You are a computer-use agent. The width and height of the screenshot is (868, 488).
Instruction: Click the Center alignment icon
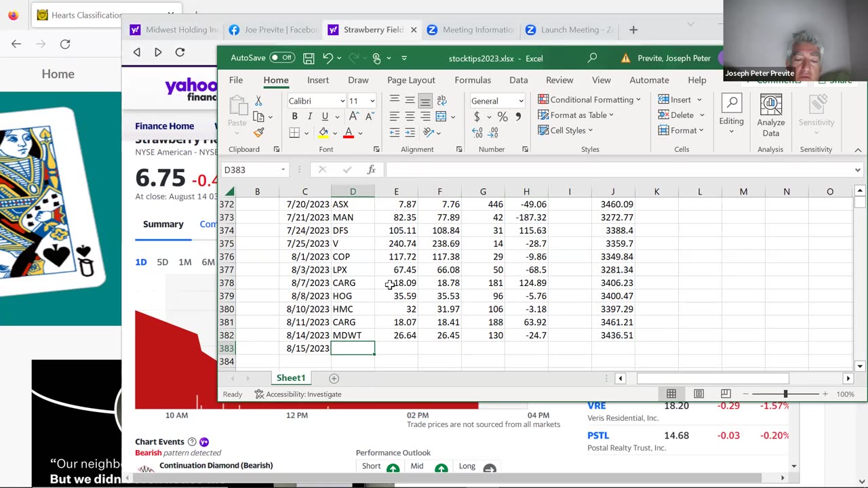pyautogui.click(x=410, y=117)
